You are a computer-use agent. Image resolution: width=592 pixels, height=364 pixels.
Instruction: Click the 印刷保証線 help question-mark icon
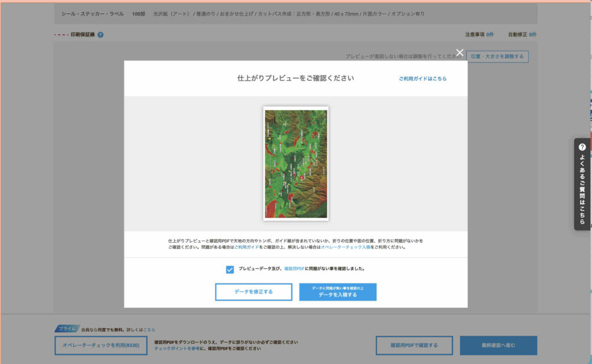[x=101, y=35]
